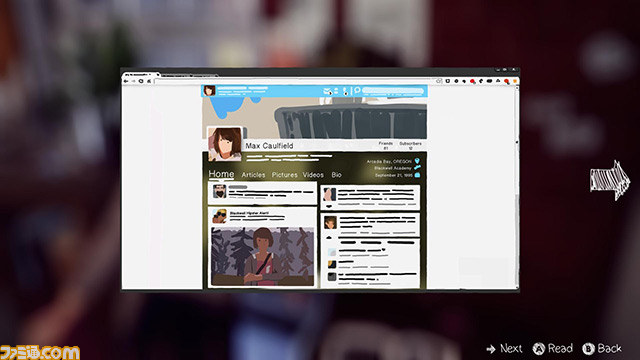Open the Home tab on profile
The image size is (640, 360).
tap(221, 174)
